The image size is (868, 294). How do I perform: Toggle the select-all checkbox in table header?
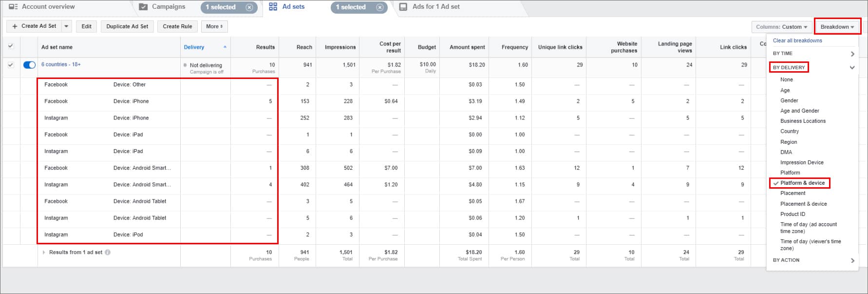pyautogui.click(x=11, y=46)
